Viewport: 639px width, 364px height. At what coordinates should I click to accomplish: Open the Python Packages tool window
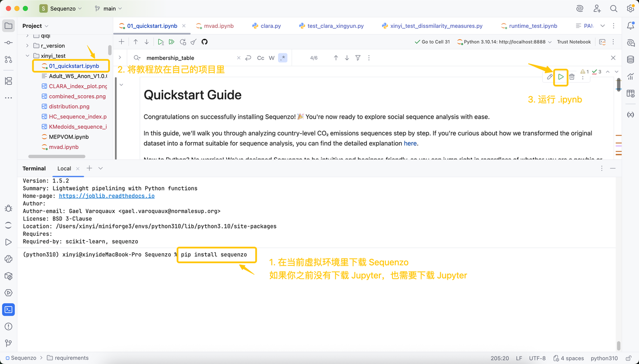(8, 259)
